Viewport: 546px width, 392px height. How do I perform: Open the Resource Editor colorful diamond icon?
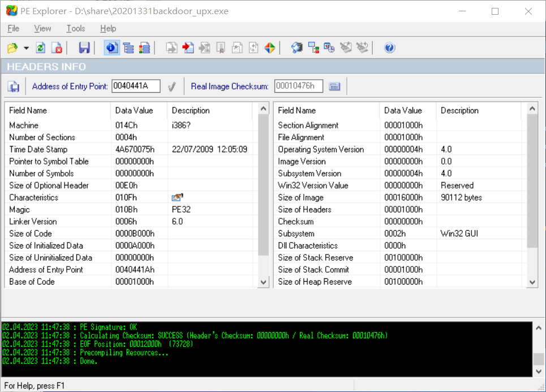pyautogui.click(x=270, y=48)
